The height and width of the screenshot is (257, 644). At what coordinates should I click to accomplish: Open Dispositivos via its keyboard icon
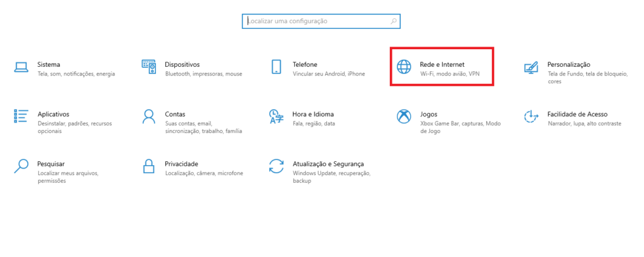148,67
